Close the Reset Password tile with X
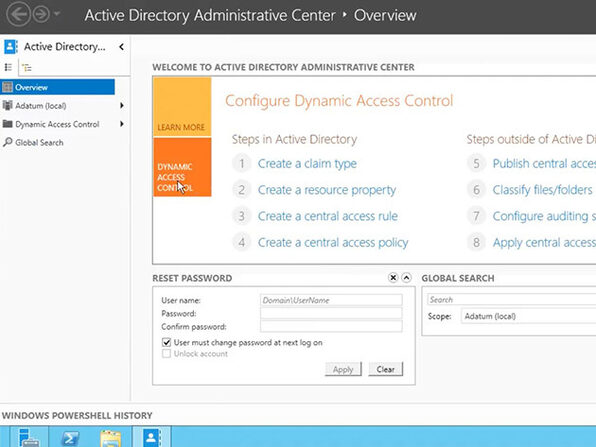The height and width of the screenshot is (447, 596). click(393, 278)
